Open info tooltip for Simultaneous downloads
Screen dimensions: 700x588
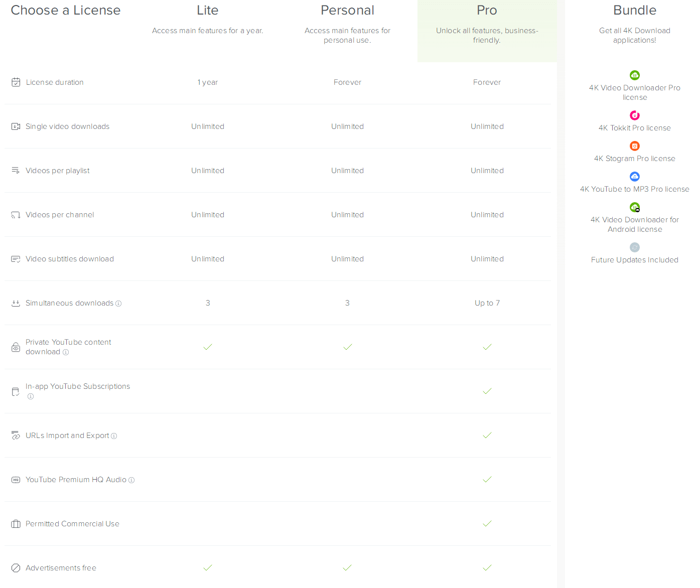[118, 304]
